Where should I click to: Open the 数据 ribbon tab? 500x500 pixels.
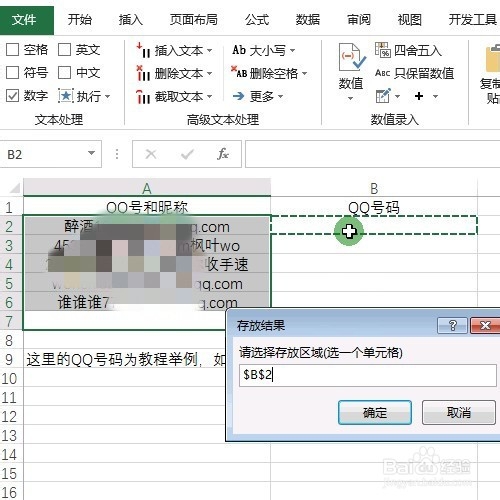308,20
